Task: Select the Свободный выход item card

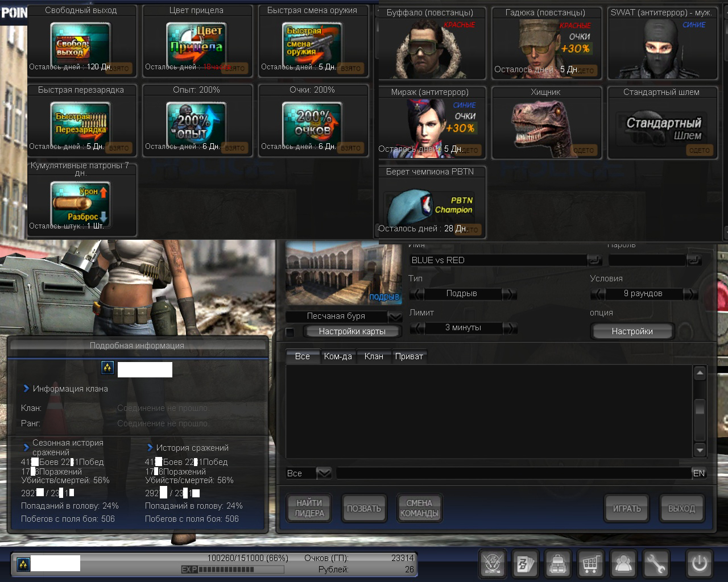Action: [x=81, y=41]
